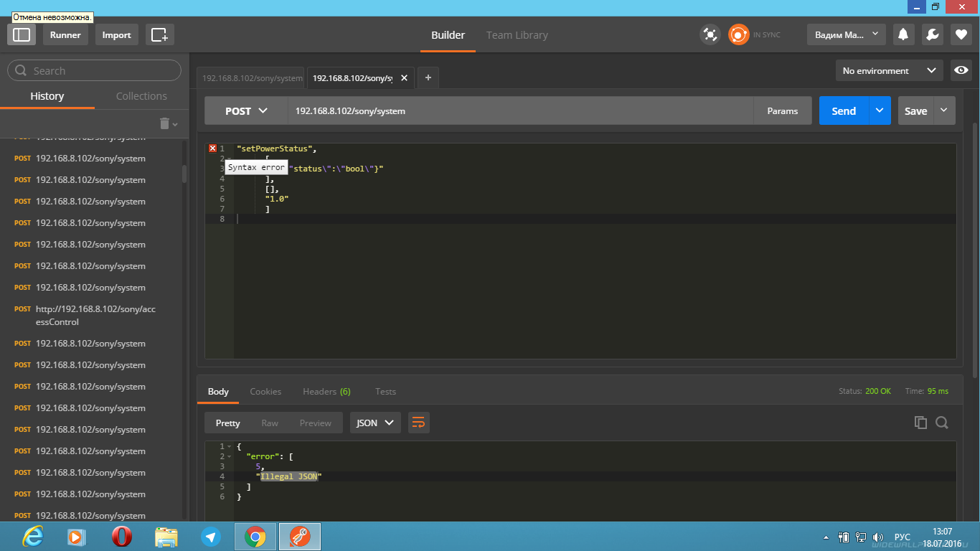Click the Postman taskbar icon
This screenshot has width=980, height=551.
300,537
